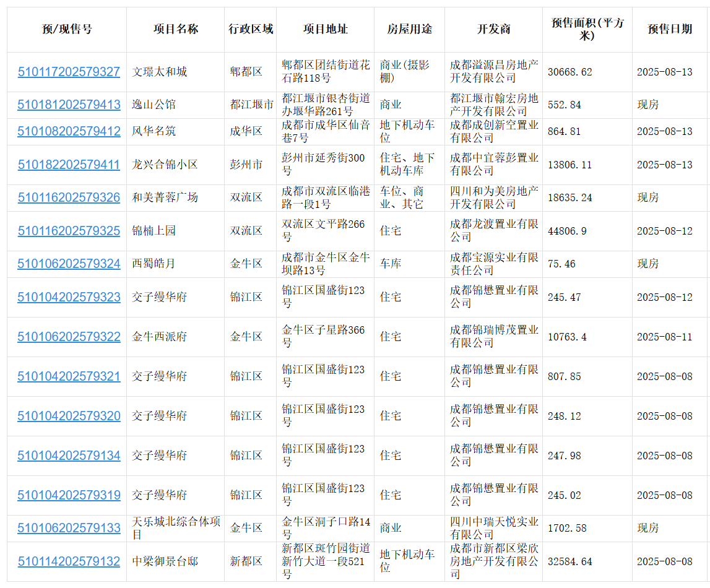The height and width of the screenshot is (588, 710).
Task: Click the 行政区域 column header
Action: pyautogui.click(x=251, y=30)
